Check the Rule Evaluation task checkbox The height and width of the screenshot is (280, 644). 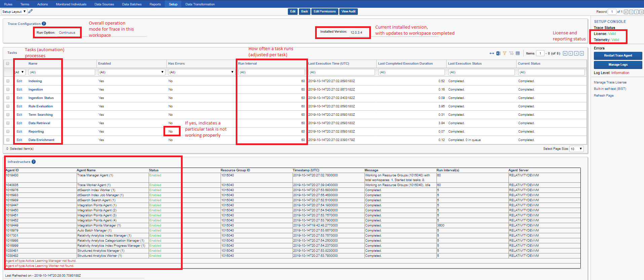(x=8, y=106)
